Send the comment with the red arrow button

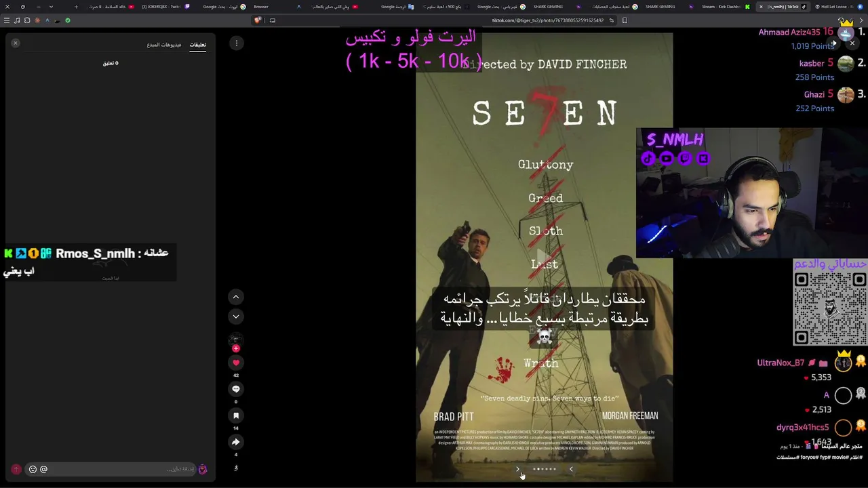[16, 469]
